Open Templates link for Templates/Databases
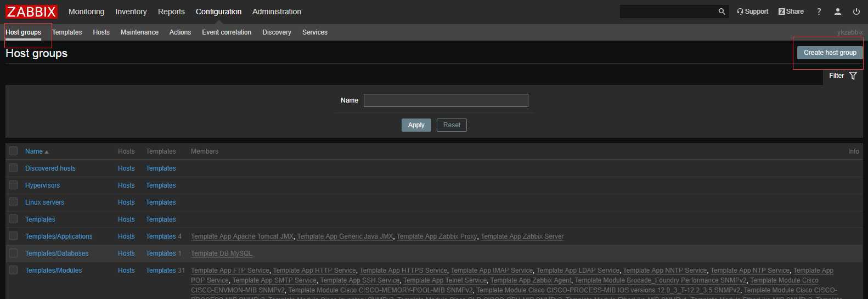This screenshot has height=299, width=868. point(161,253)
